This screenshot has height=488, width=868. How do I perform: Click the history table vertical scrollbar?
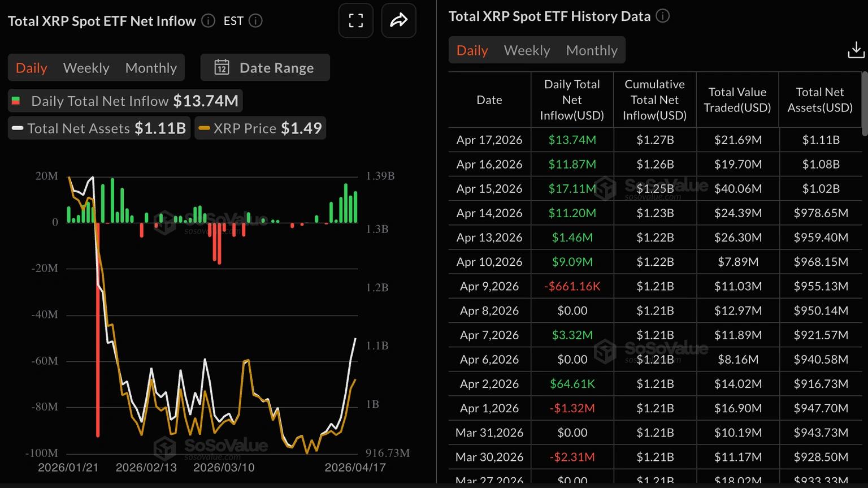864,103
